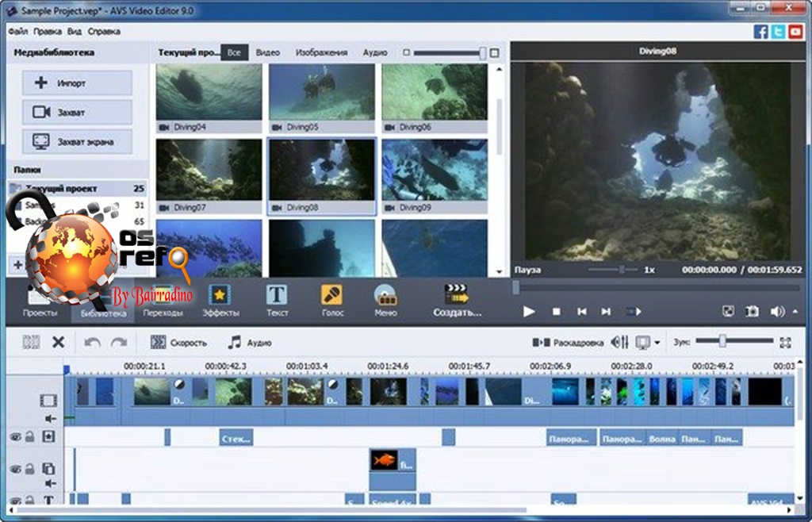This screenshot has height=522, width=812.
Task: Go to the next frame
Action: coord(606,311)
